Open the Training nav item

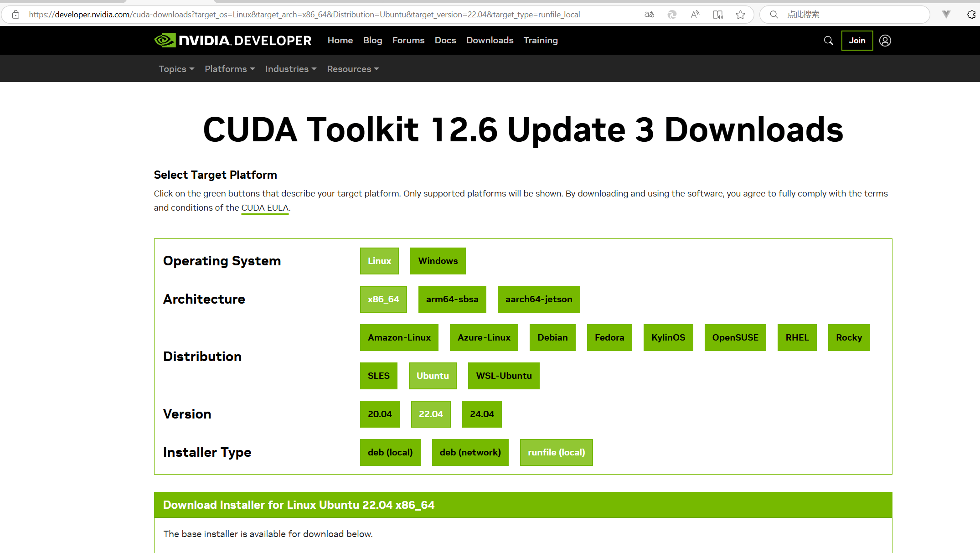tap(541, 41)
